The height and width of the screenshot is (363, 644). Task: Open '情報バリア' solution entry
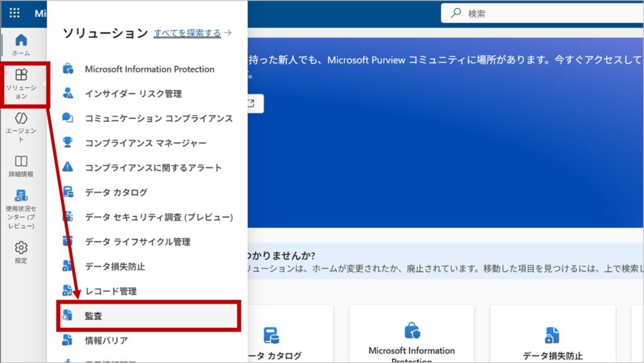coord(106,340)
